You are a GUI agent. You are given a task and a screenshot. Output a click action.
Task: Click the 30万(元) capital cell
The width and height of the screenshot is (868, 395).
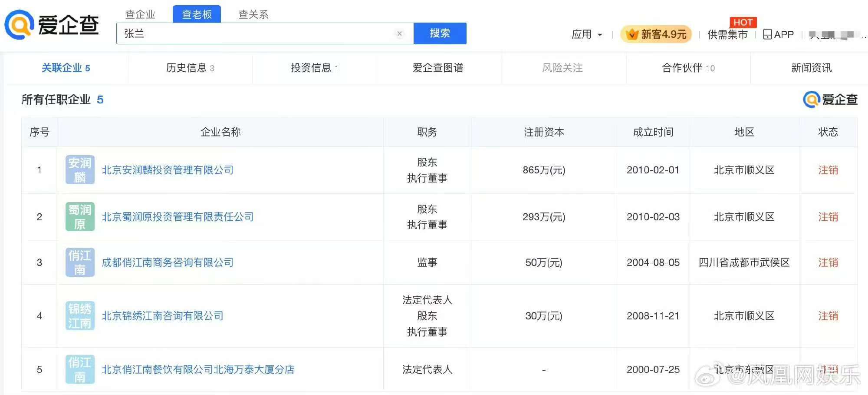pos(544,316)
